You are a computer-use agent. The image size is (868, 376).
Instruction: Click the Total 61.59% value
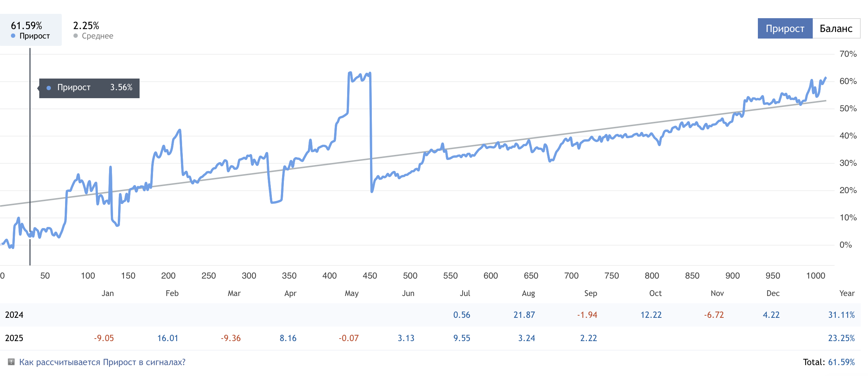pyautogui.click(x=841, y=362)
